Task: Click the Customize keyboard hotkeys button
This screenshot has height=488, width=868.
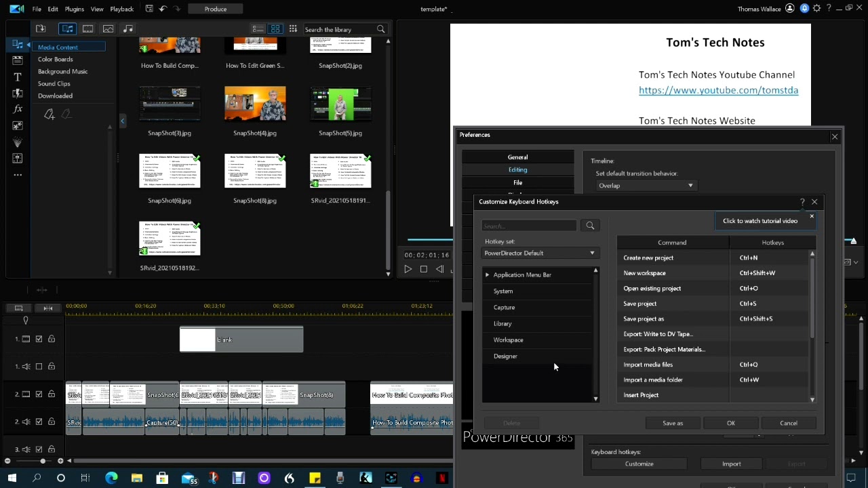Action: pos(639,464)
